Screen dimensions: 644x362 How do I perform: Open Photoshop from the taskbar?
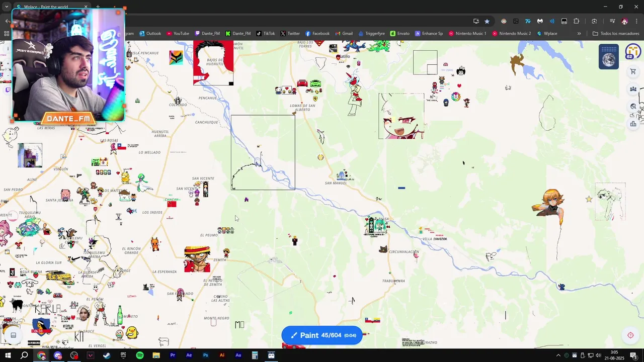click(x=205, y=355)
